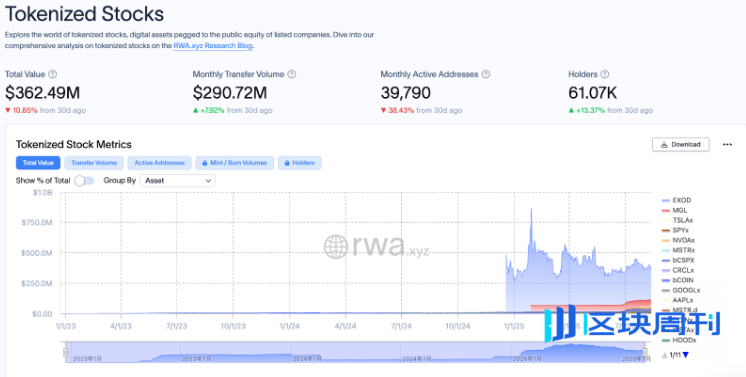Click the $362.49M total value figure
This screenshot has height=377, width=746.
point(42,92)
